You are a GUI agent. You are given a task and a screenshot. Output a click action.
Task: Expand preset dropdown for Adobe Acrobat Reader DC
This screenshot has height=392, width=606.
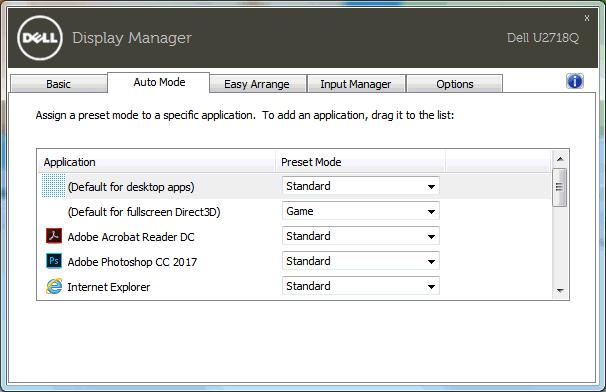coord(361,236)
